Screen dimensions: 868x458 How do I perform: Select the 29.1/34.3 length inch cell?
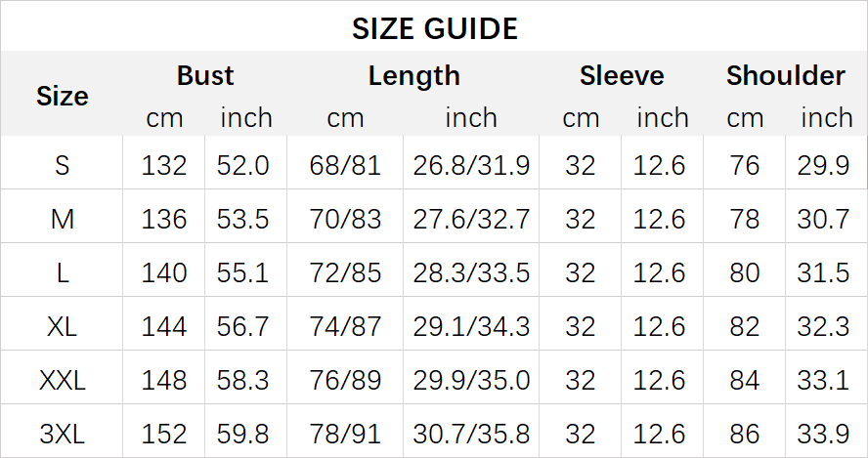471,325
